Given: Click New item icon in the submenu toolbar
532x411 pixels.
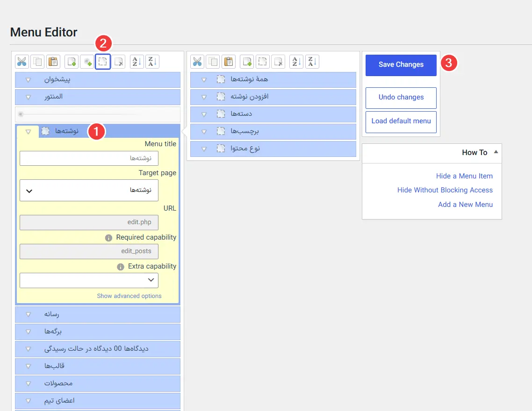Looking at the screenshot, I should pos(247,62).
